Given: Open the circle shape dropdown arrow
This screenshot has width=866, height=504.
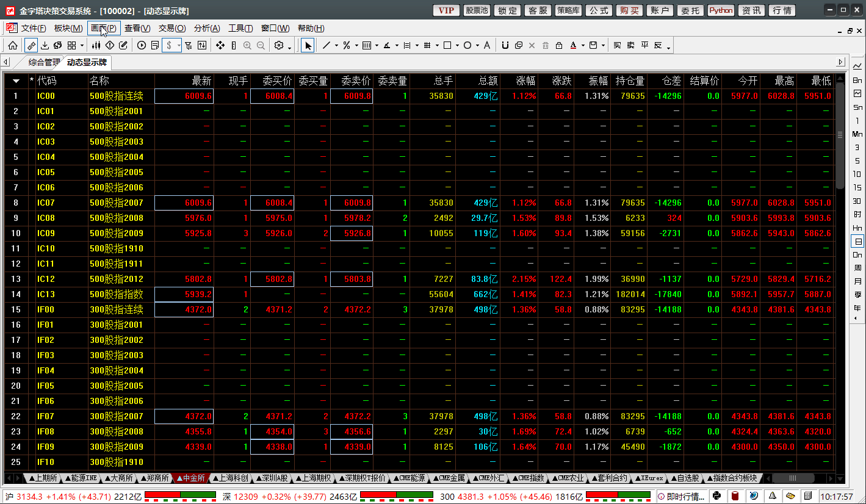Looking at the screenshot, I should 477,46.
